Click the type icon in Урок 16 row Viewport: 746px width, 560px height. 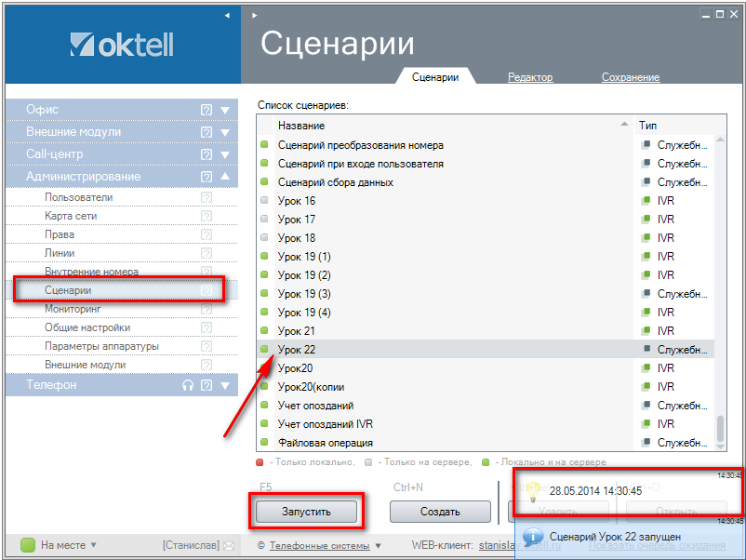646,201
